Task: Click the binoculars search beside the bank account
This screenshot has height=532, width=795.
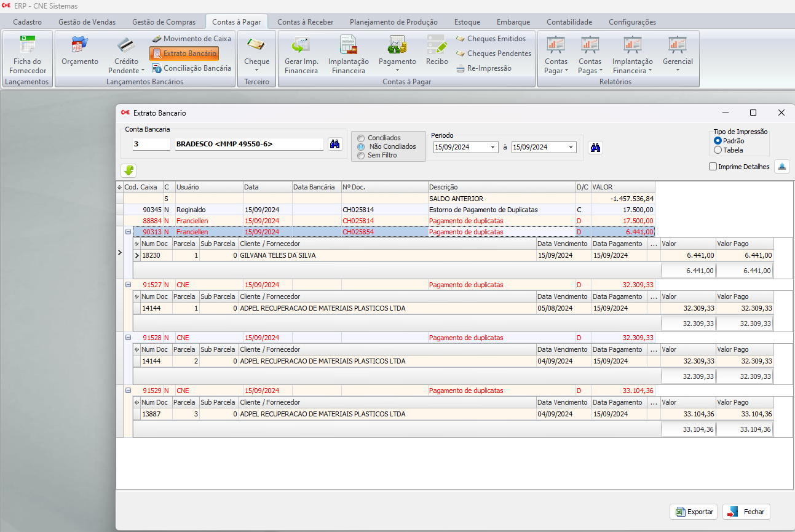Action: [x=335, y=144]
